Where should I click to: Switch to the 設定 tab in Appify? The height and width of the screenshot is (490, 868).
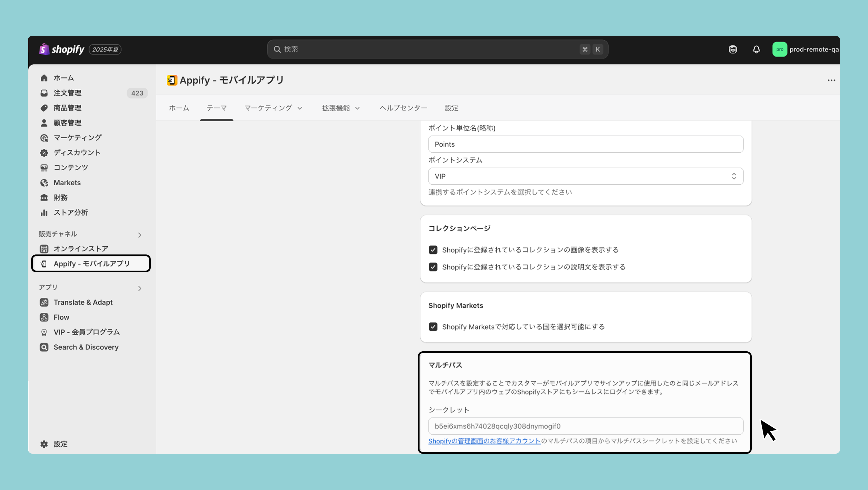[x=452, y=108]
